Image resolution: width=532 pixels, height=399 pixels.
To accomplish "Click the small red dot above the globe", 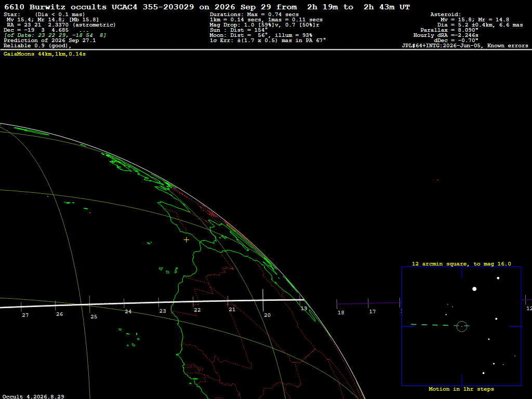I will pyautogui.click(x=437, y=180).
